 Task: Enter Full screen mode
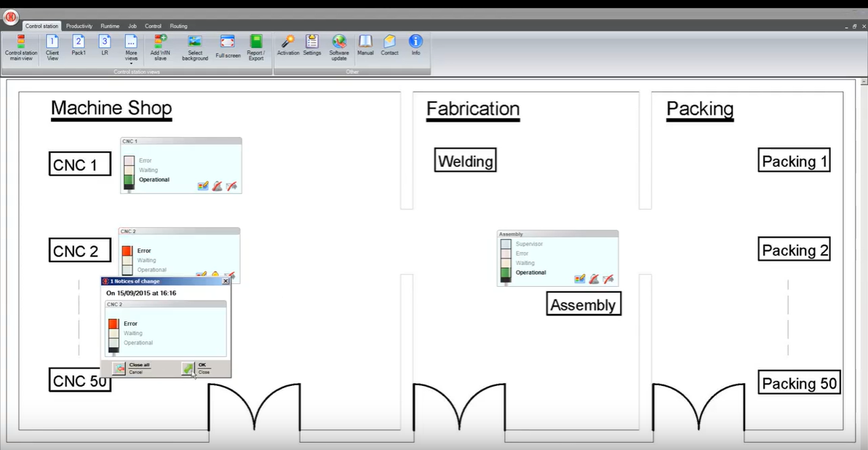point(228,47)
